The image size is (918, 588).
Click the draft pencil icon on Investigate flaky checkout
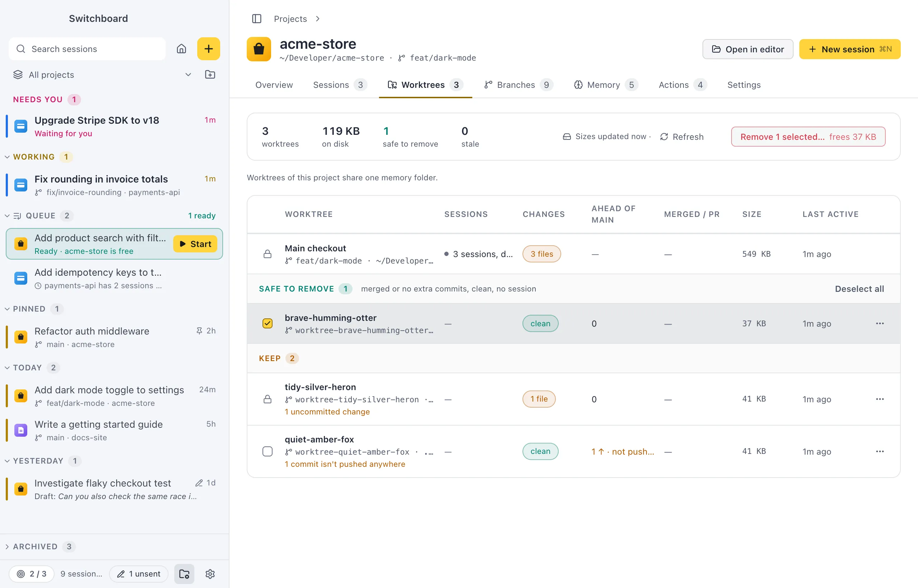[199, 483]
